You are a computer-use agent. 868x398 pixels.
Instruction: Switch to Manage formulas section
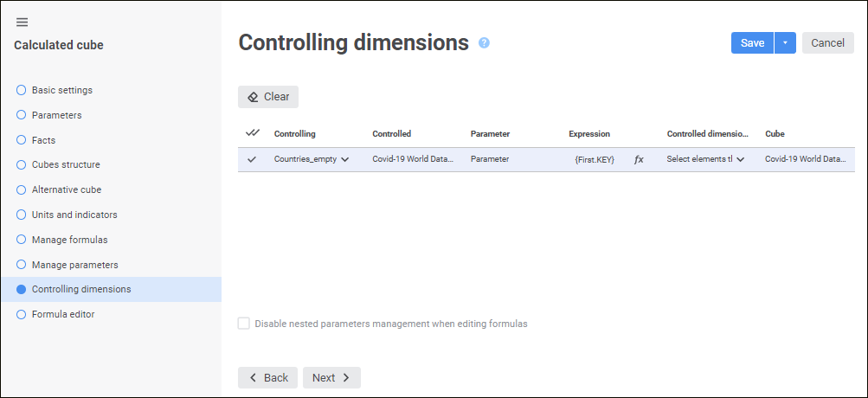pos(69,240)
